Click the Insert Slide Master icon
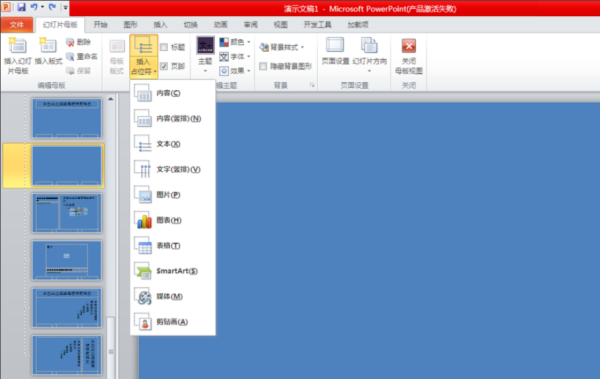The height and width of the screenshot is (379, 600). coord(17,46)
